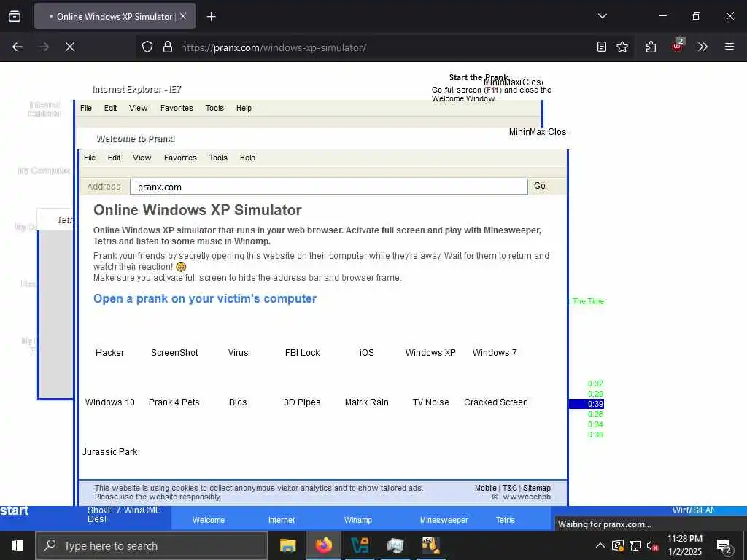The height and width of the screenshot is (560, 747).
Task: Stop loading the page in Firefox
Action: [x=70, y=47]
